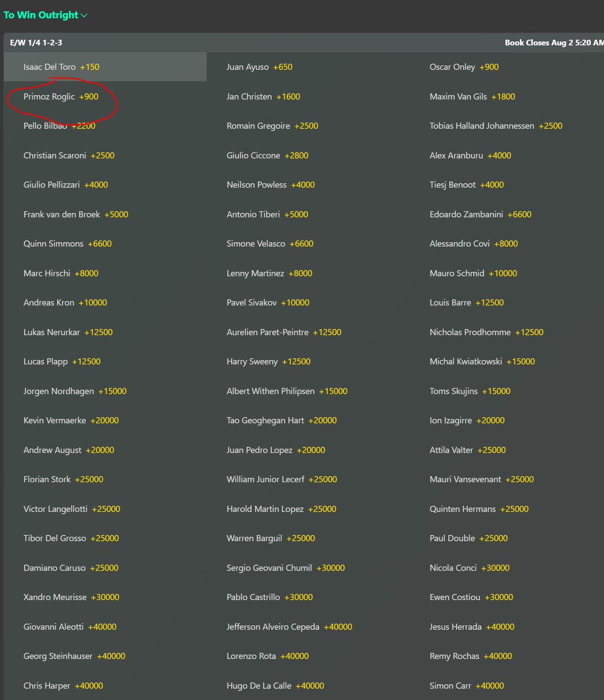Select Jesus Herrada +40000 odds
The image size is (604, 700).
point(472,627)
